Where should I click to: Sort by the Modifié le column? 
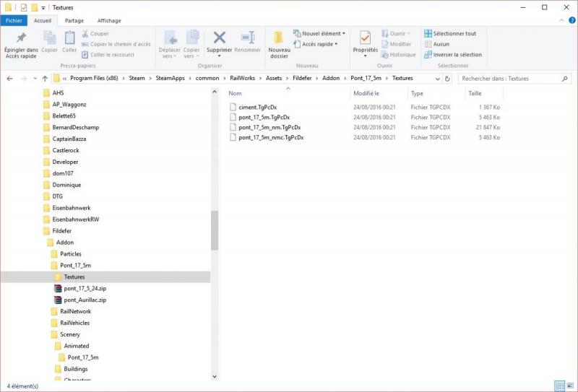coord(366,94)
